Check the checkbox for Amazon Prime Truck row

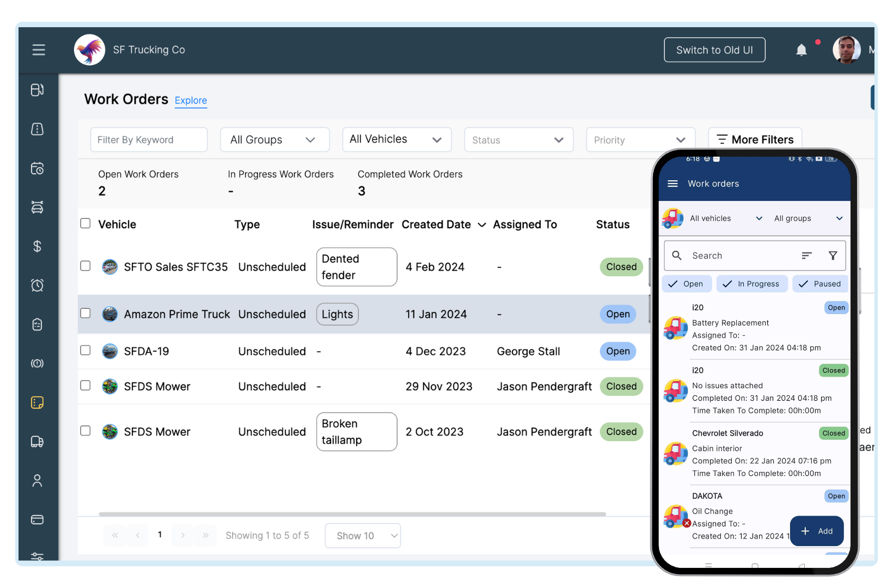(x=85, y=313)
